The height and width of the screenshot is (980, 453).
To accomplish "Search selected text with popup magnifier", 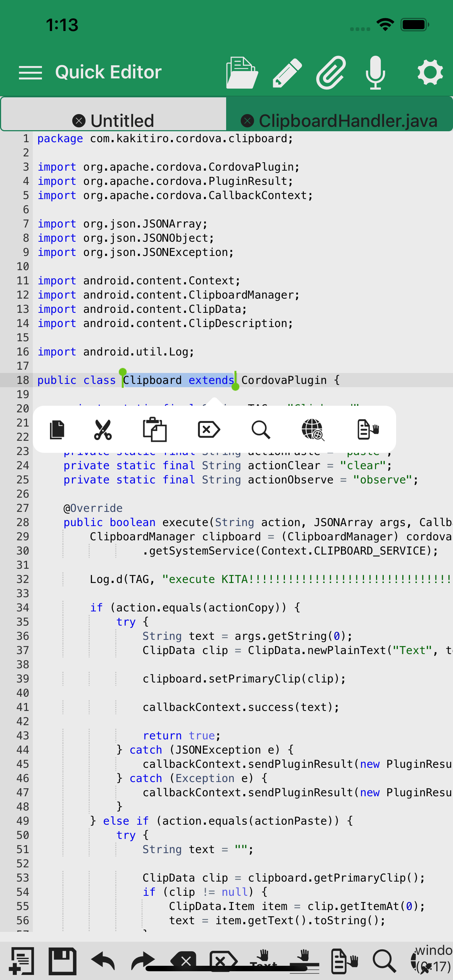I will [x=261, y=430].
